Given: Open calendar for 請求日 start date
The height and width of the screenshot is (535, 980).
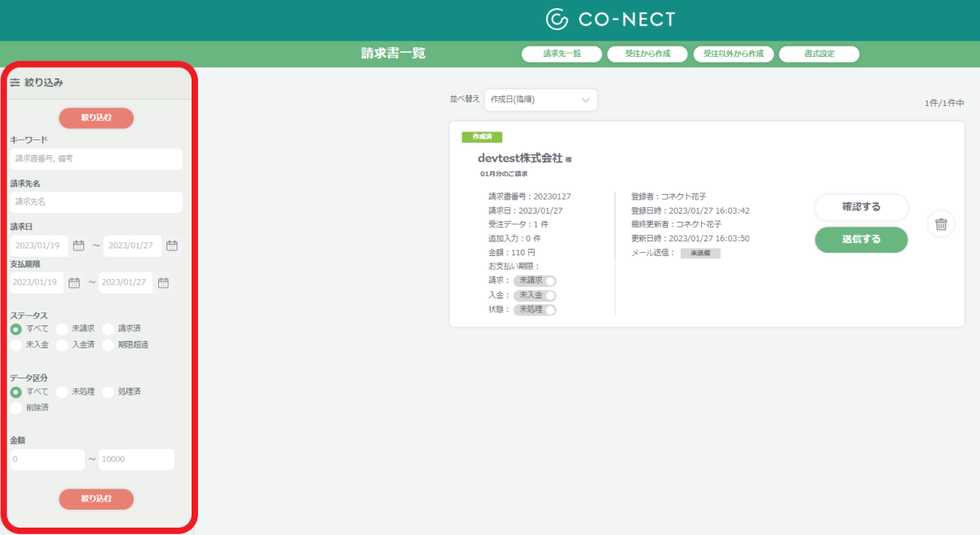Looking at the screenshot, I should pos(79,245).
